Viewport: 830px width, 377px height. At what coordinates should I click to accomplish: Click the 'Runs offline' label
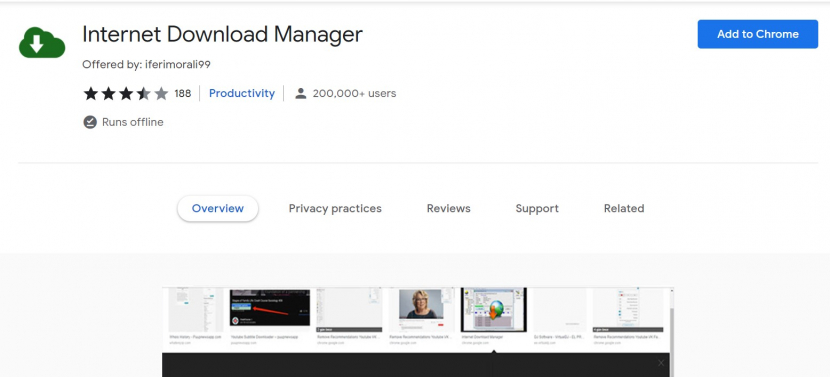point(132,122)
